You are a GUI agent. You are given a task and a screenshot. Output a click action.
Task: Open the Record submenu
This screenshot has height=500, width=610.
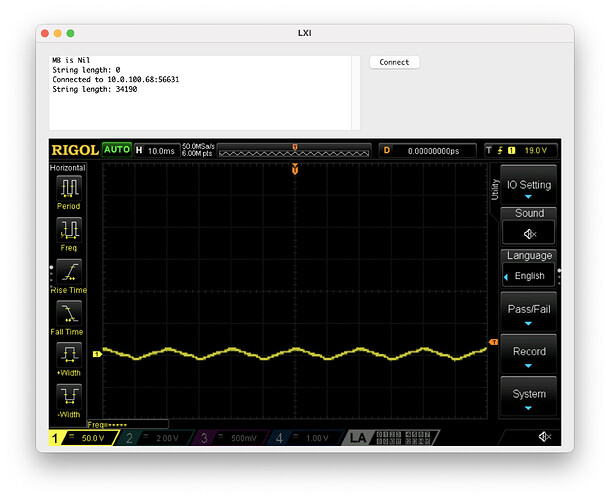(x=528, y=354)
